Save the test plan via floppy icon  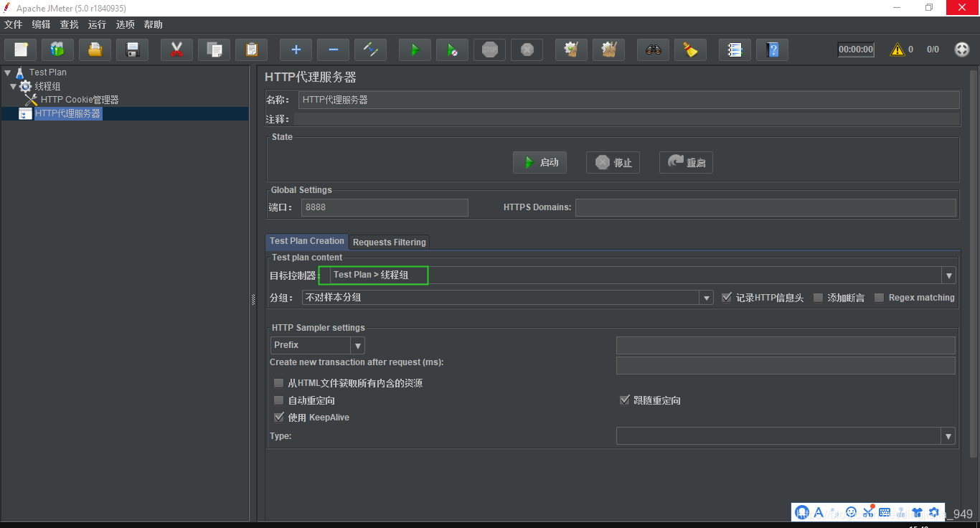pos(133,49)
